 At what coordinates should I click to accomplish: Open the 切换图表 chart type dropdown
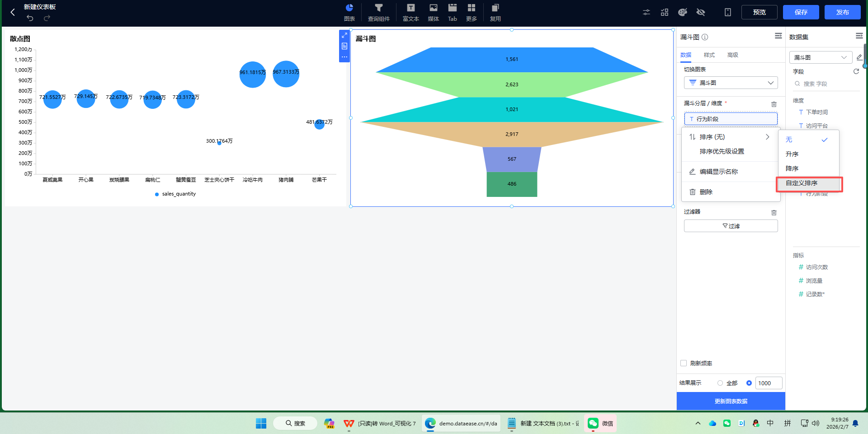click(731, 83)
